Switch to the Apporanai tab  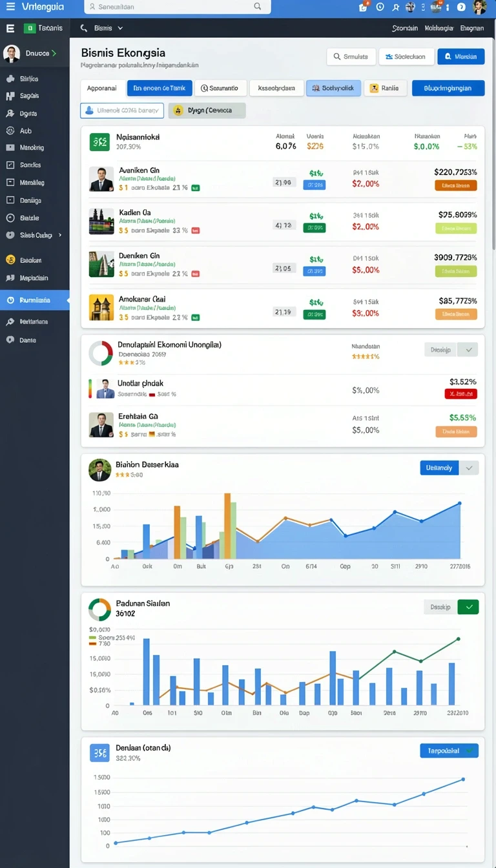click(x=102, y=88)
